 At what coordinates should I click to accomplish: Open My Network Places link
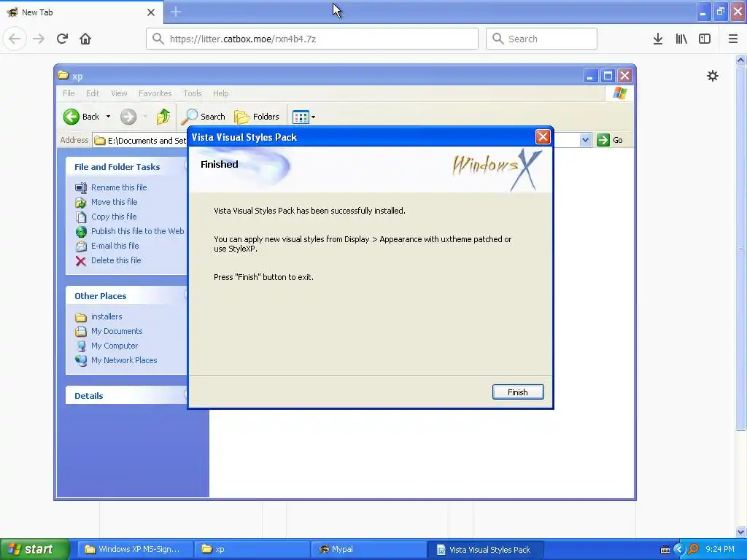pyautogui.click(x=124, y=360)
